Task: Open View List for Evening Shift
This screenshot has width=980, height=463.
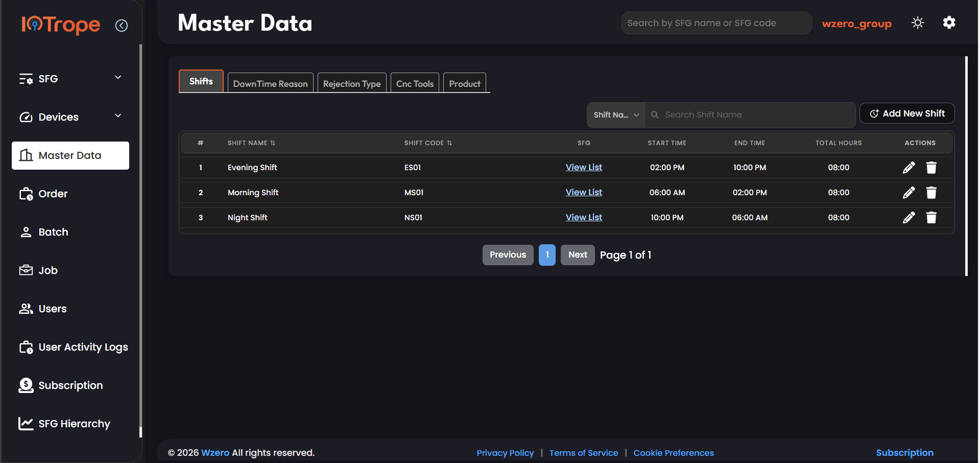Action: click(584, 167)
